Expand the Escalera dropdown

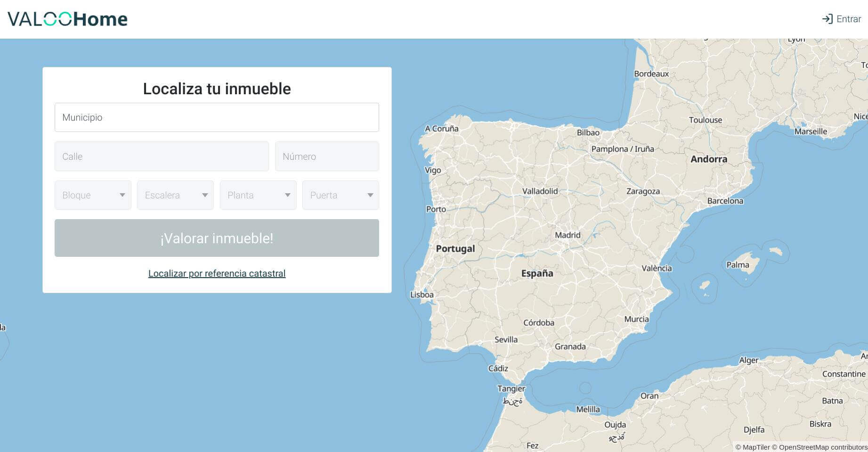coord(175,195)
